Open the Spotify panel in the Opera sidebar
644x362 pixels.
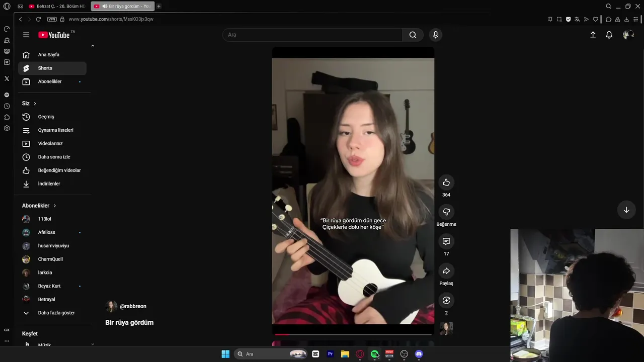point(7,95)
